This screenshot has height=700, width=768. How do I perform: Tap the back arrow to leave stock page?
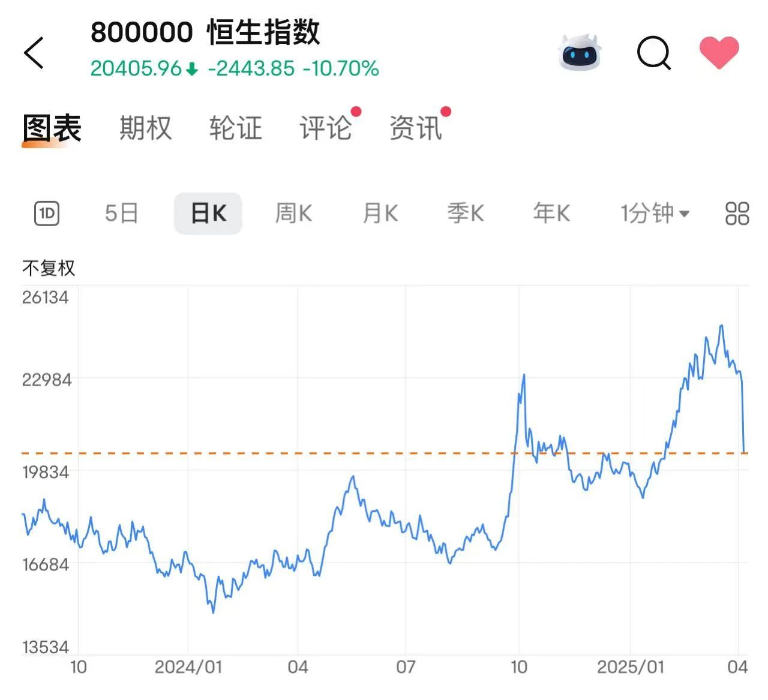point(34,51)
